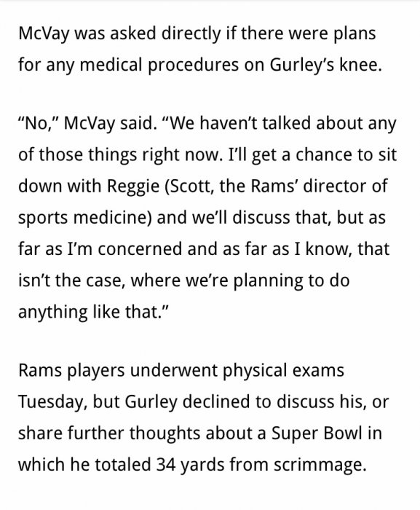This screenshot has height=510, width=420.
Task: Click the word "McVay" starting the first paragraph
Action: pos(44,34)
